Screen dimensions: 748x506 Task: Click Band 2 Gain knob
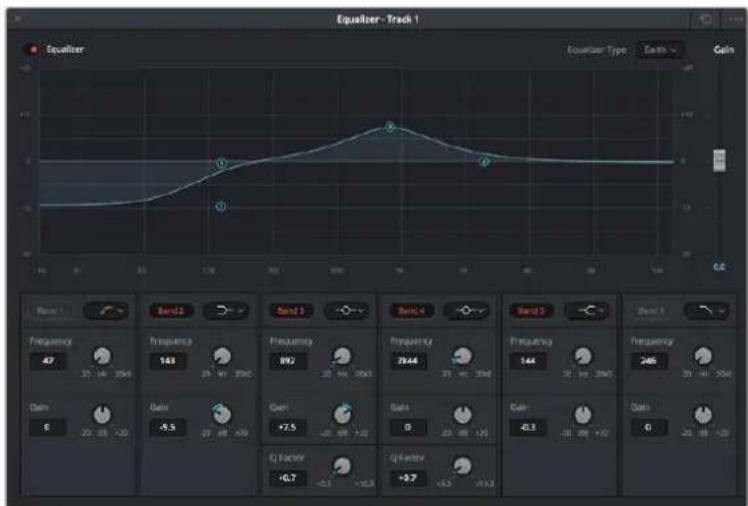pyautogui.click(x=222, y=415)
